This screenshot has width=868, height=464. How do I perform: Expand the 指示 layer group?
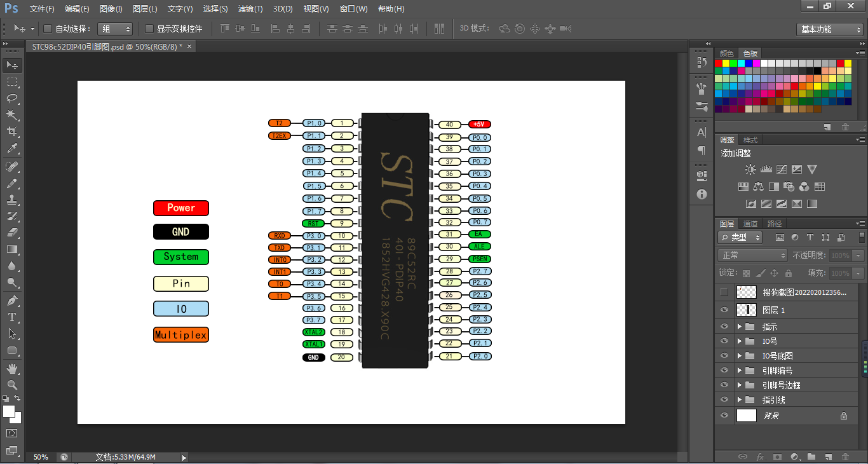coord(740,326)
